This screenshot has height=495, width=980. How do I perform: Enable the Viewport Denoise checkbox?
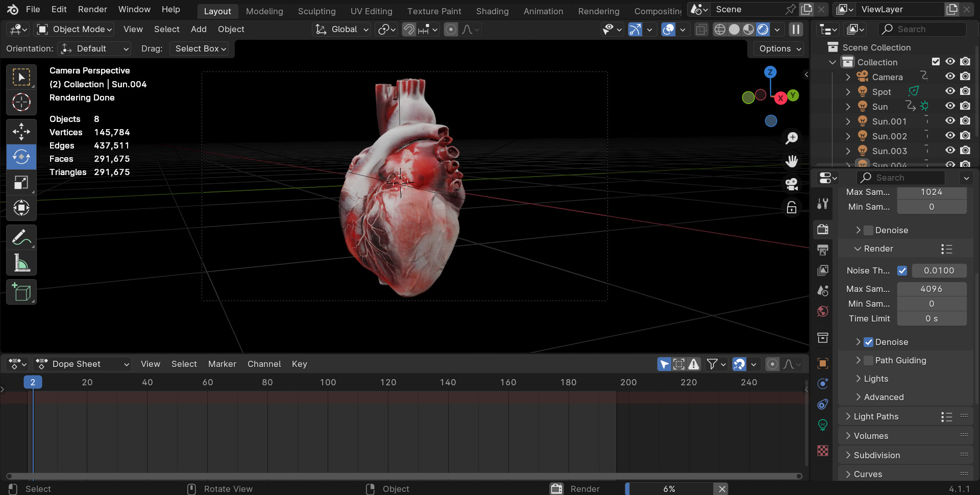[x=868, y=230]
